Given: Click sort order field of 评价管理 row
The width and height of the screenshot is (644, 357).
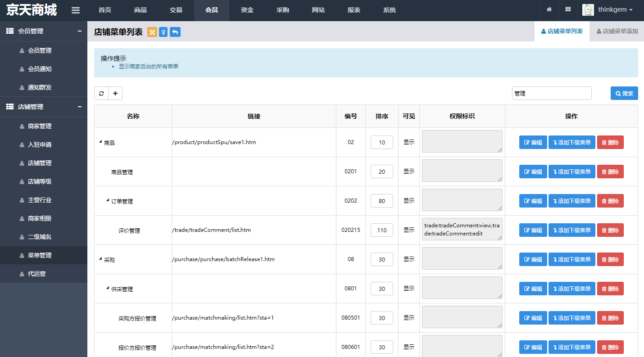Looking at the screenshot, I should click(x=382, y=230).
